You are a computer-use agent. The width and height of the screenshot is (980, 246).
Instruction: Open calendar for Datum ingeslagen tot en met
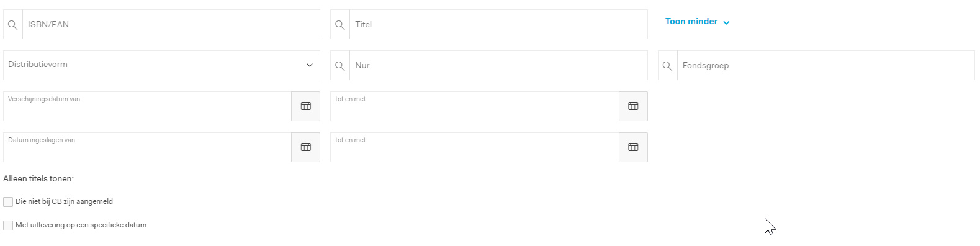(x=633, y=147)
